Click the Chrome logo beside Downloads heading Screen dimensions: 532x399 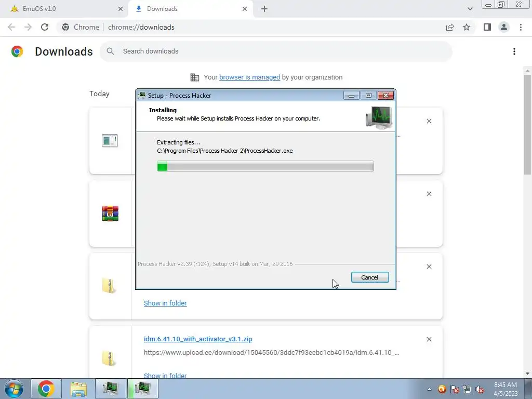click(17, 51)
